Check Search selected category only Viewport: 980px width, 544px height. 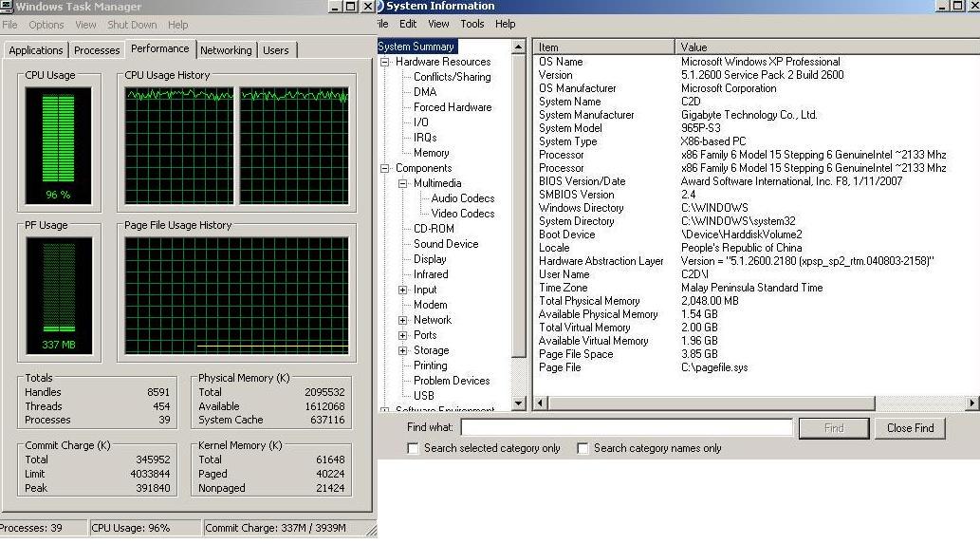tap(413, 448)
